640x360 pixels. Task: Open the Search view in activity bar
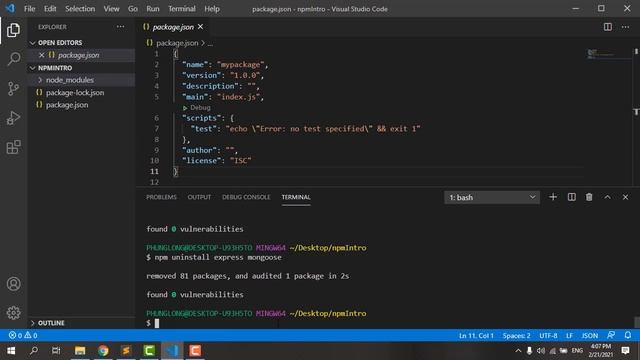(13, 59)
